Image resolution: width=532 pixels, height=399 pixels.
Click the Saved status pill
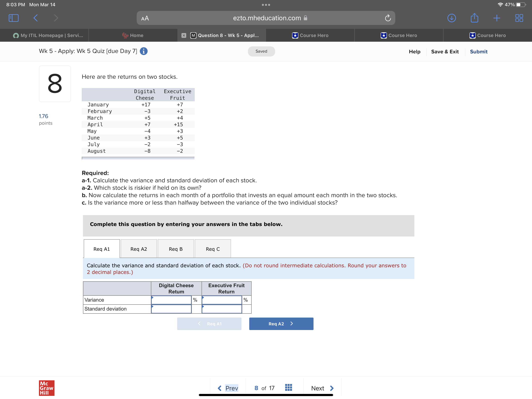[x=261, y=51]
